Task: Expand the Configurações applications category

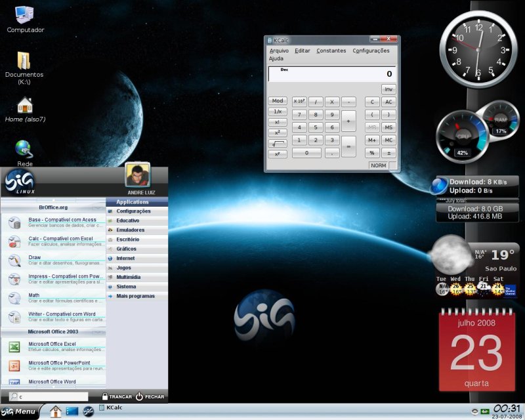Action: click(x=137, y=211)
